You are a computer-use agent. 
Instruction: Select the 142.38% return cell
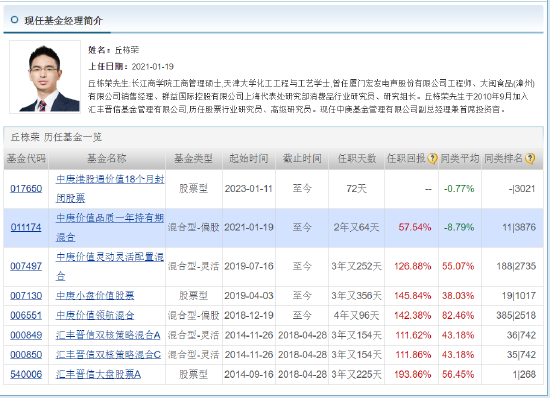coord(412,315)
